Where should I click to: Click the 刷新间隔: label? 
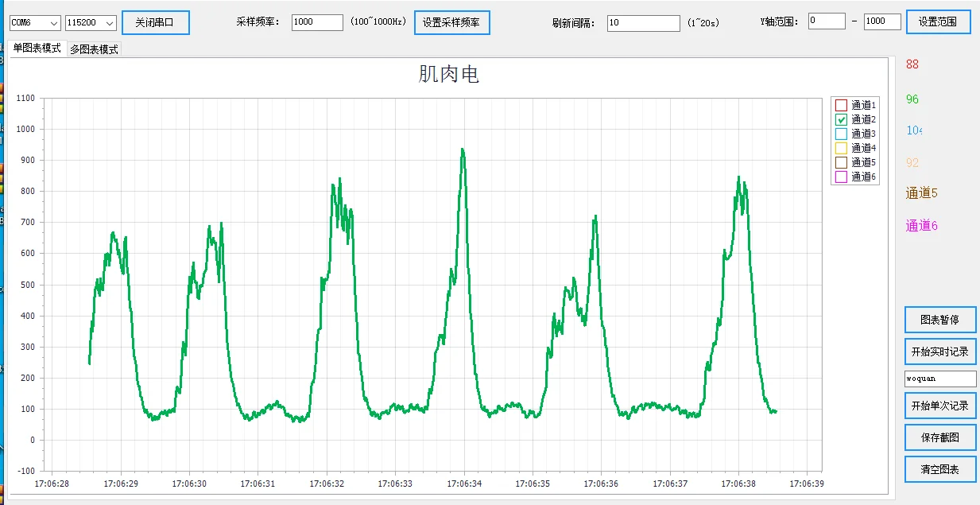pyautogui.click(x=574, y=23)
